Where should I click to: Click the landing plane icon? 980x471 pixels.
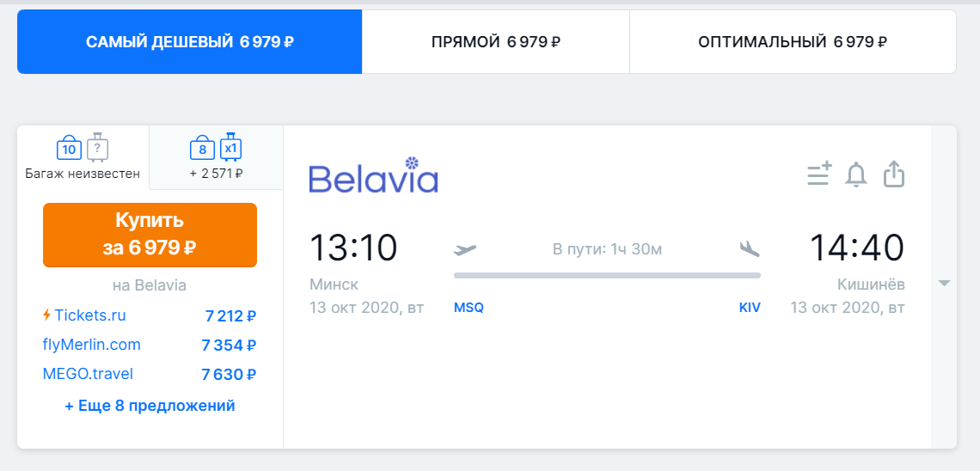click(x=750, y=249)
